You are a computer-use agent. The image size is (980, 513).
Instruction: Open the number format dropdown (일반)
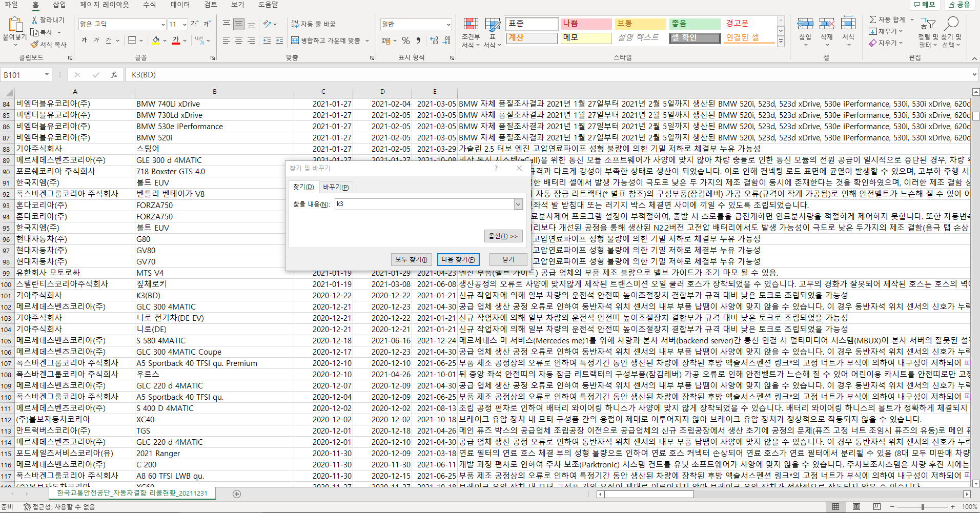(448, 24)
